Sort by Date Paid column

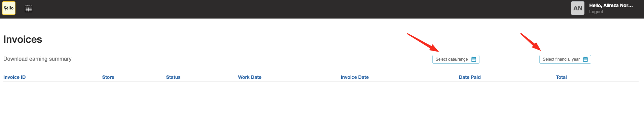[x=470, y=77]
